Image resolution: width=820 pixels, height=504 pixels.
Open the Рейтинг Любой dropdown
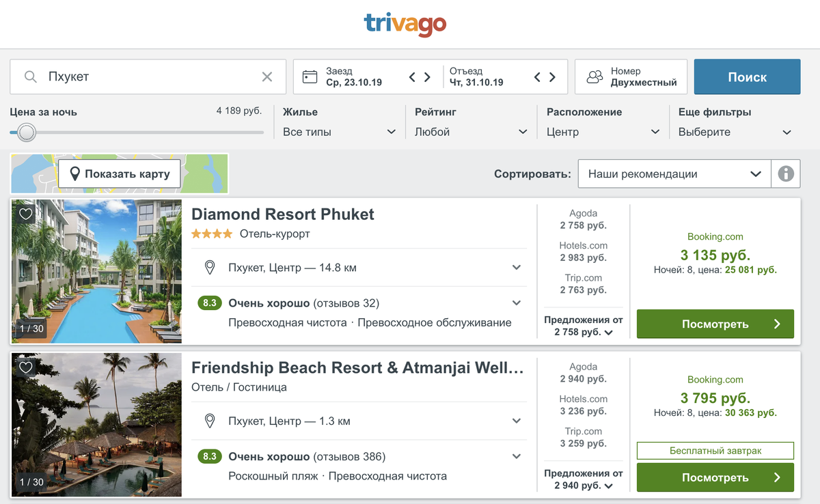click(471, 132)
